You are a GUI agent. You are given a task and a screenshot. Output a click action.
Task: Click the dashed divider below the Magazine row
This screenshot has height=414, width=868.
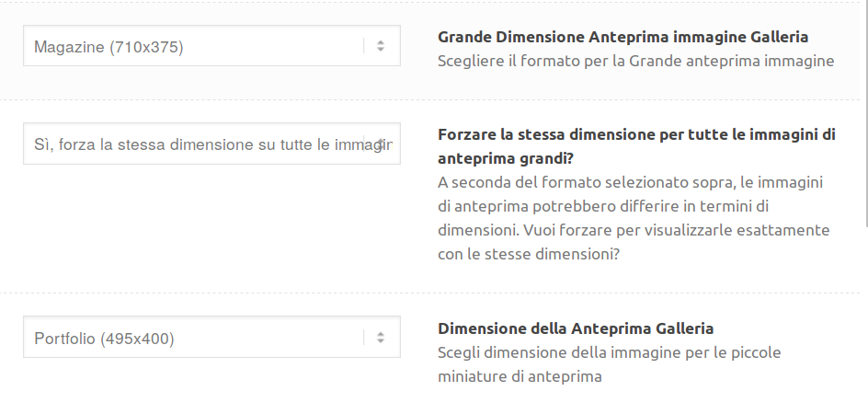tap(429, 99)
